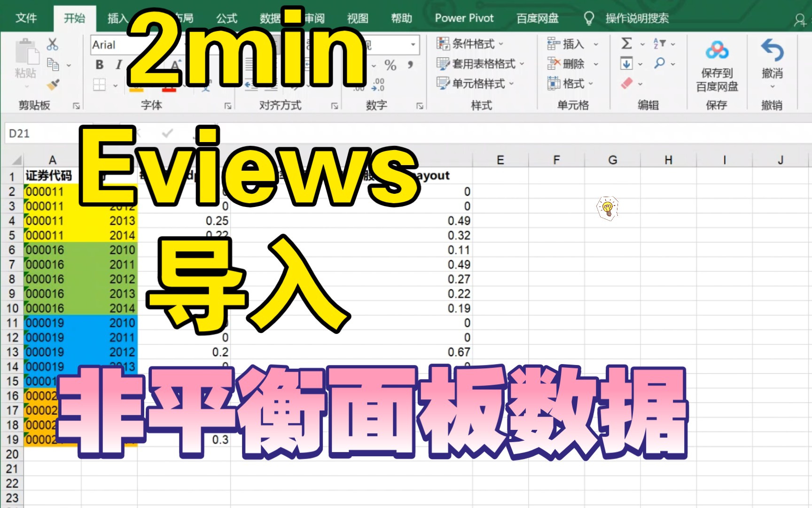Click the Delete (删除) cells icon
The height and width of the screenshot is (508, 812).
[x=554, y=63]
